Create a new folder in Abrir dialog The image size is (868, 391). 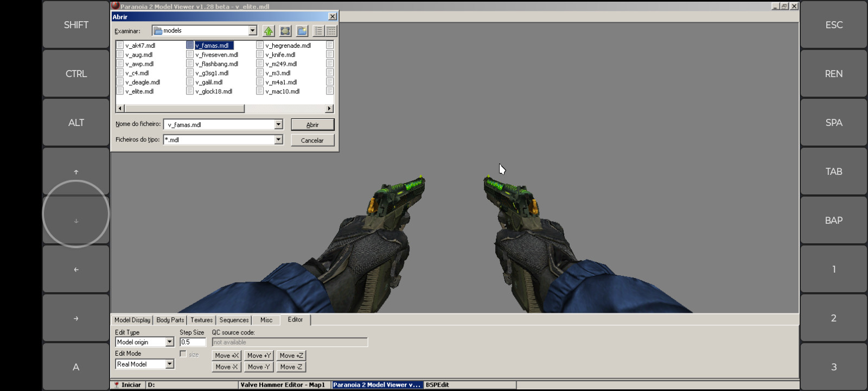tap(302, 31)
